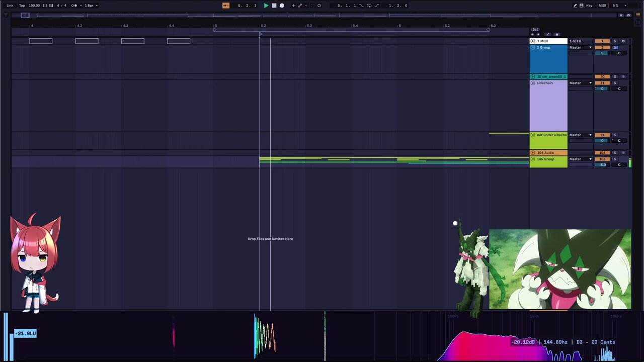The height and width of the screenshot is (362, 644).
Task: Toggle track activator 1 for MIDI track
Action: point(602,41)
